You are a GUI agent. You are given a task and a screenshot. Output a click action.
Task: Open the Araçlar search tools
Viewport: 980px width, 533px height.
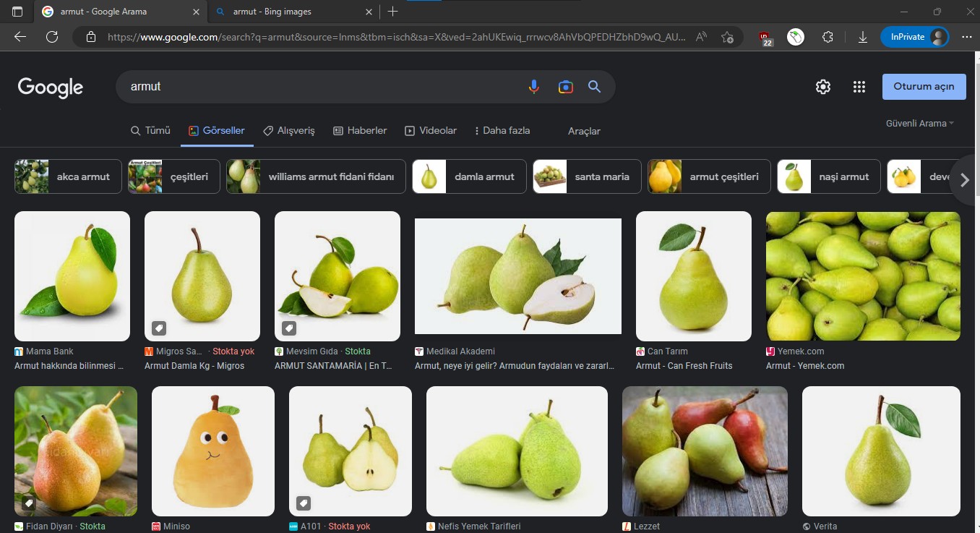[584, 131]
